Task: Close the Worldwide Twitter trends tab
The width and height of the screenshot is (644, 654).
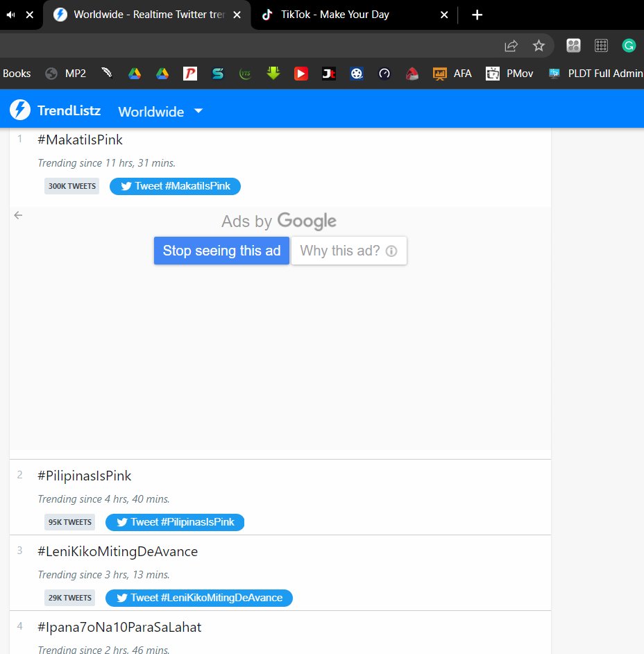Action: [237, 15]
